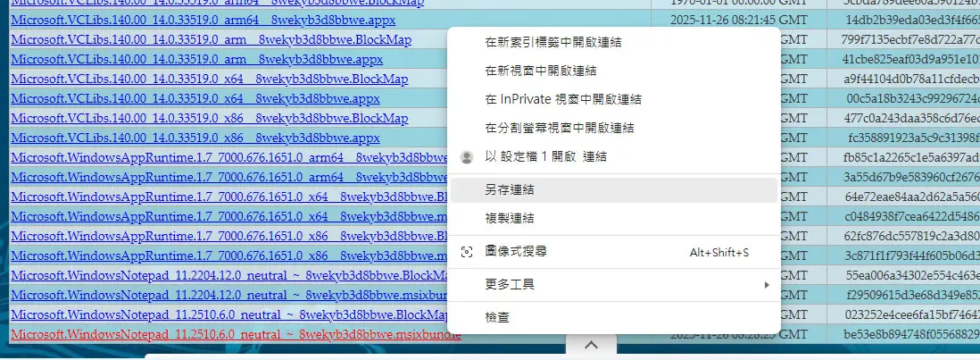Open the VCLibs arm64 .appx link
980x360 pixels.
(203, 21)
